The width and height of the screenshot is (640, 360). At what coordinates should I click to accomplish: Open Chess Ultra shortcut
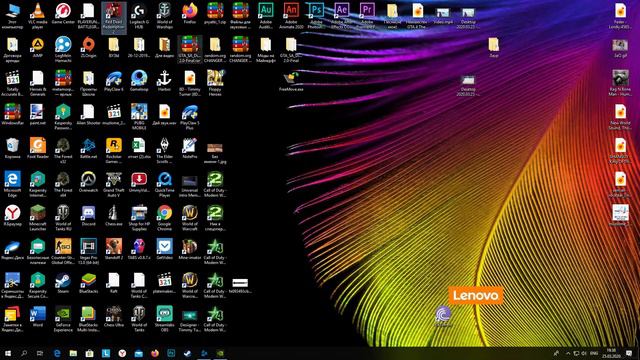[113, 317]
